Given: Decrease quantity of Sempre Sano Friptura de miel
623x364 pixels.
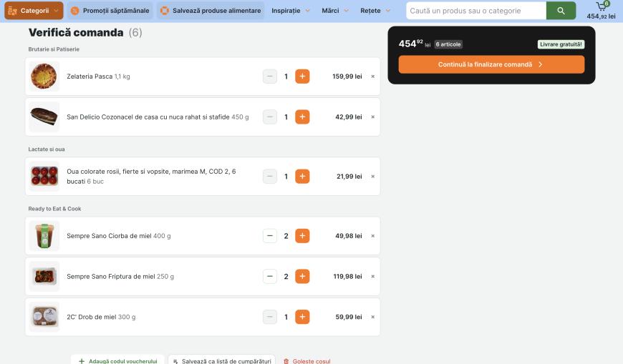Looking at the screenshot, I should [270, 276].
